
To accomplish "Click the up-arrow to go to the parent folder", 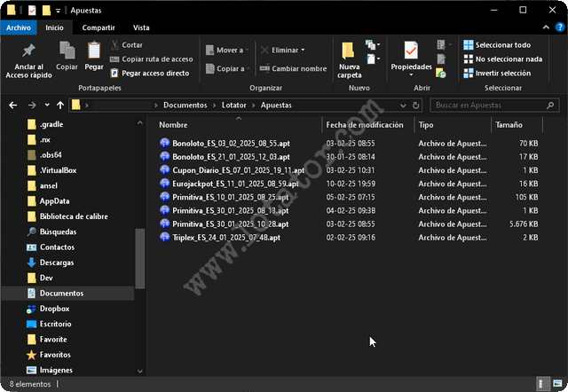I will coord(59,105).
